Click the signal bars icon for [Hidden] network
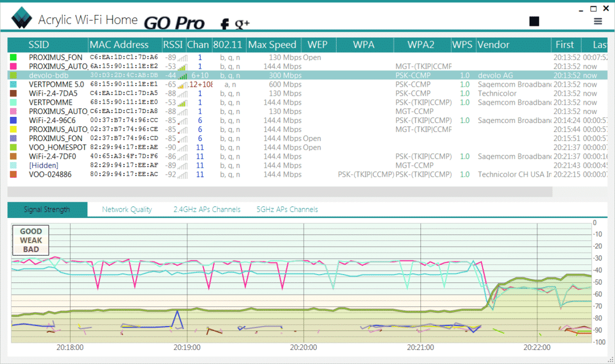The image size is (615, 364). tap(182, 166)
